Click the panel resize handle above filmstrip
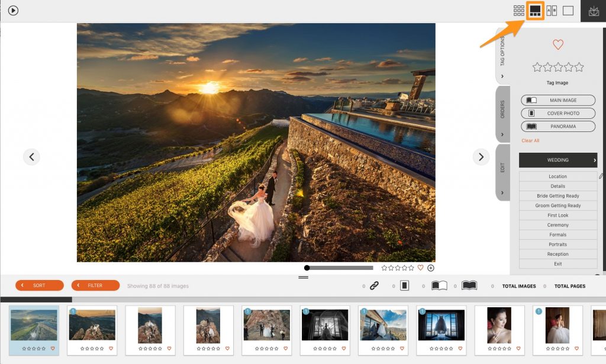The height and width of the screenshot is (364, 606). coord(304,278)
